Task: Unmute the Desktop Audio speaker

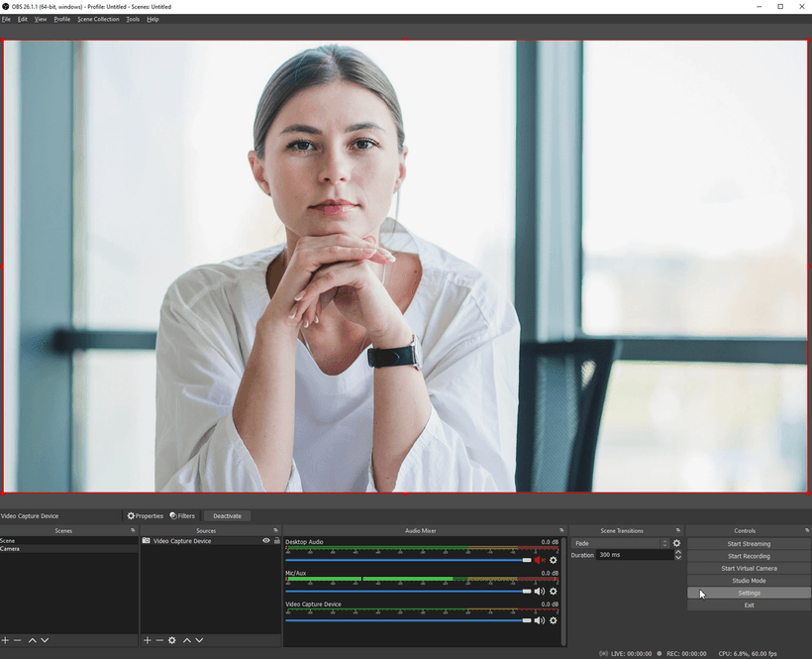Action: 539,560
